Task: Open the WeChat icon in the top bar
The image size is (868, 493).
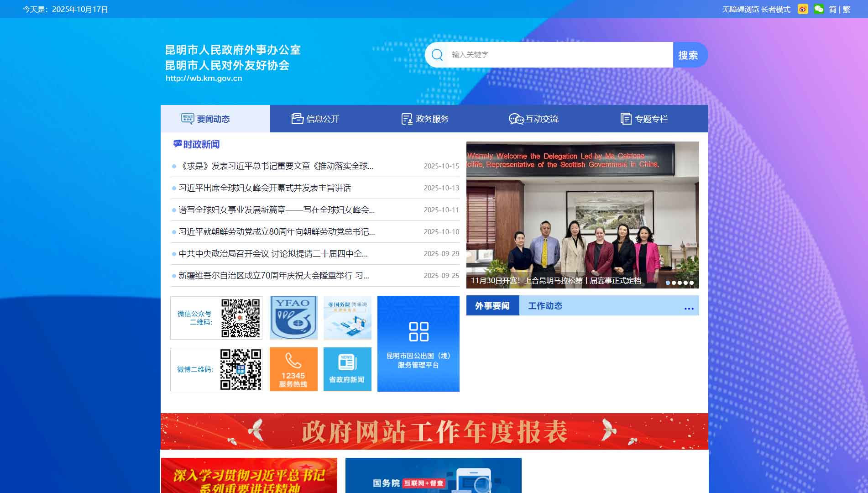Action: [819, 9]
